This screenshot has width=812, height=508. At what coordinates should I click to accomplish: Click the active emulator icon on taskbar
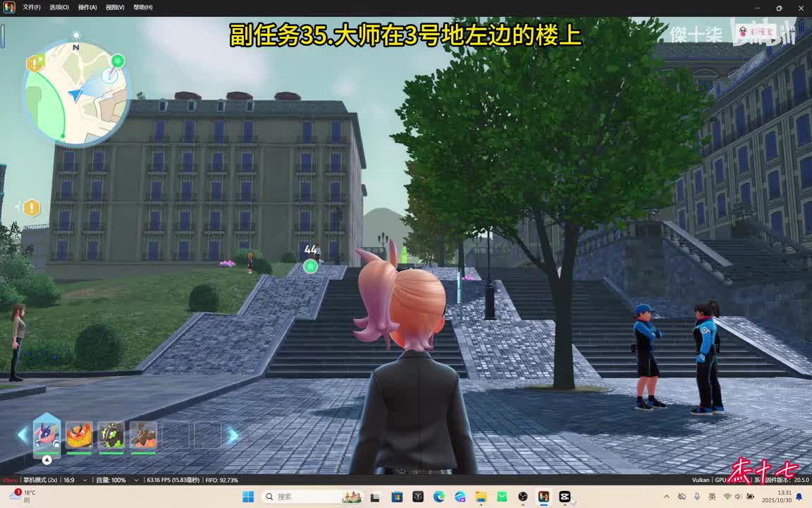(543, 497)
